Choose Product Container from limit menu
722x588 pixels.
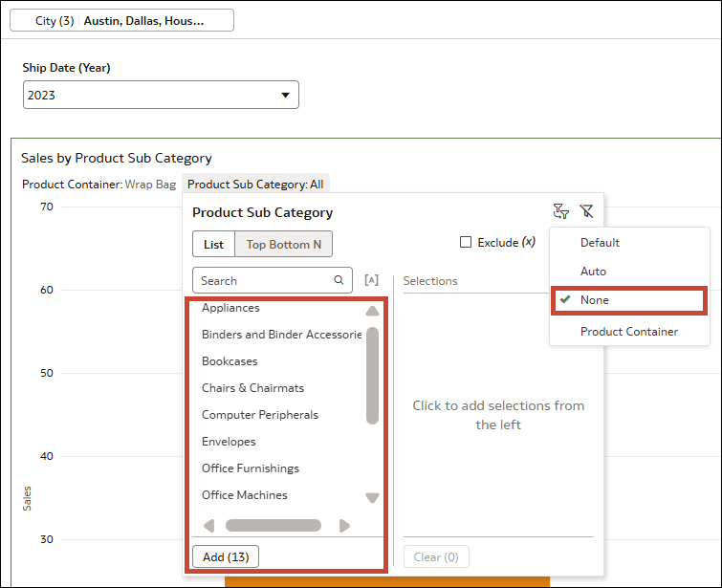click(629, 332)
